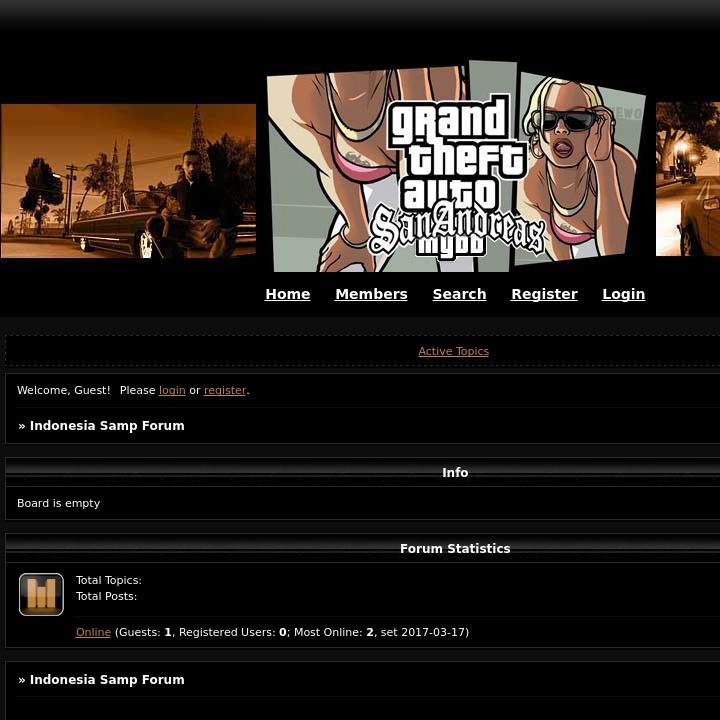
Task: Click the Board is empty message
Action: click(x=59, y=503)
